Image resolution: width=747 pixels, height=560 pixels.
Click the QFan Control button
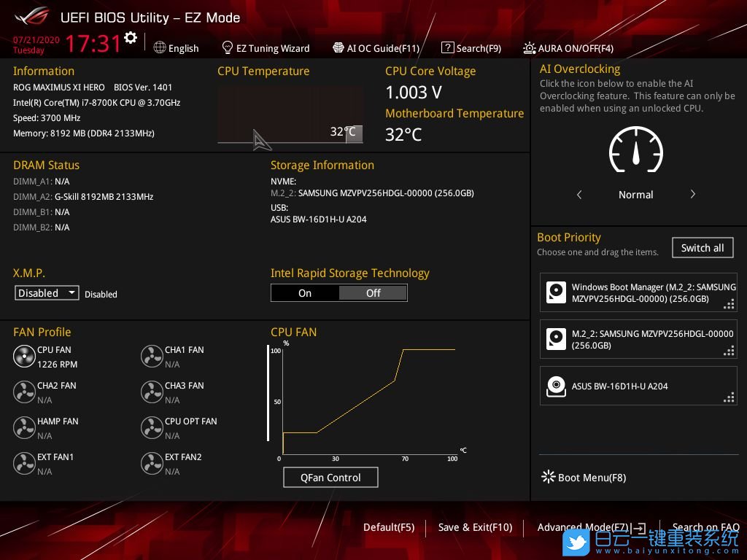click(330, 478)
